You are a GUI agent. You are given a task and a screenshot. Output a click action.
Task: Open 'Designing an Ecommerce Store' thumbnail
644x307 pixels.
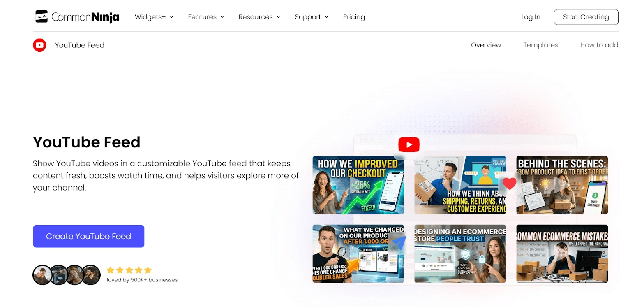click(x=460, y=254)
